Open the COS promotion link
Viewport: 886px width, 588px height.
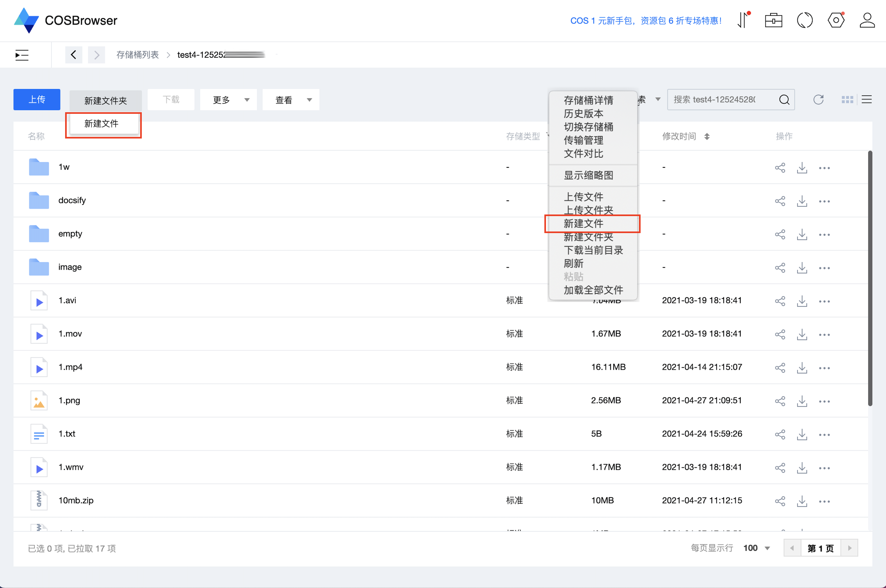coord(645,21)
